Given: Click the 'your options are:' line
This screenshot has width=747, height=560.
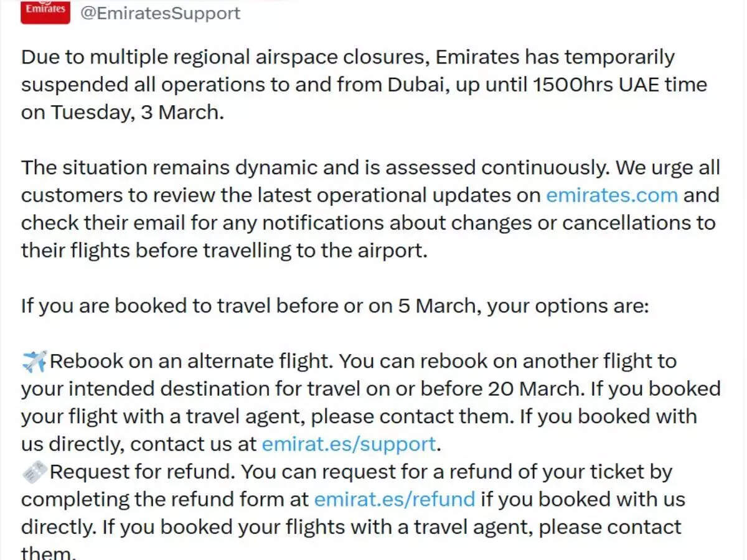Looking at the screenshot, I should pyautogui.click(x=568, y=306).
